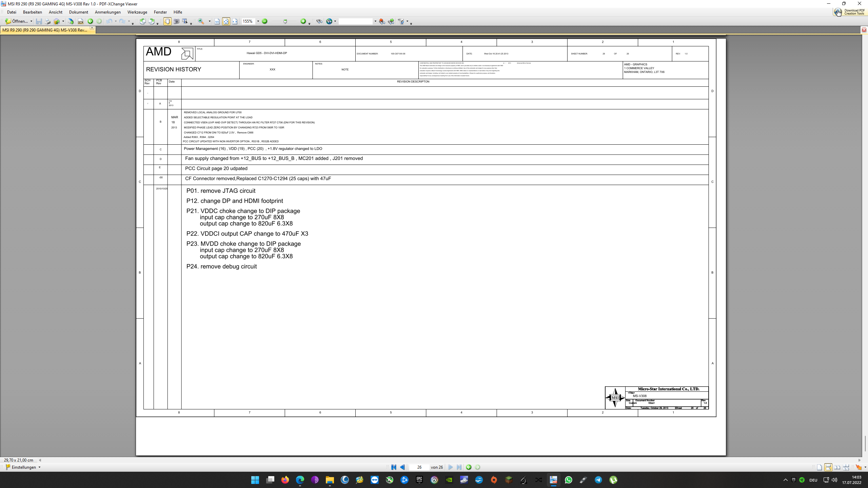Toggle Fit Page zoom mode
The image size is (868, 488).
[x=226, y=21]
